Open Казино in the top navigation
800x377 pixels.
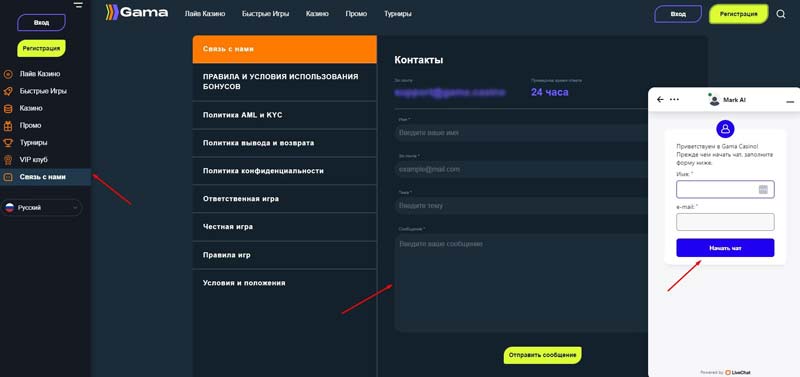click(317, 14)
